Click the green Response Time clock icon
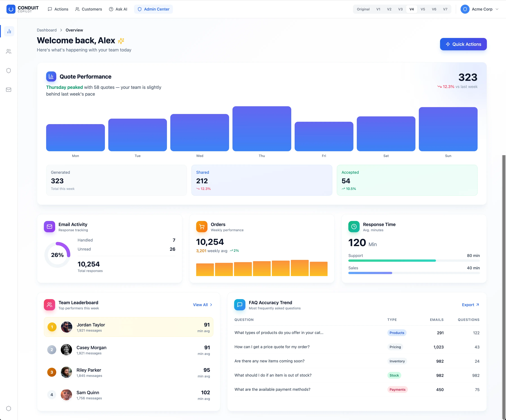The image size is (506, 420). [354, 227]
